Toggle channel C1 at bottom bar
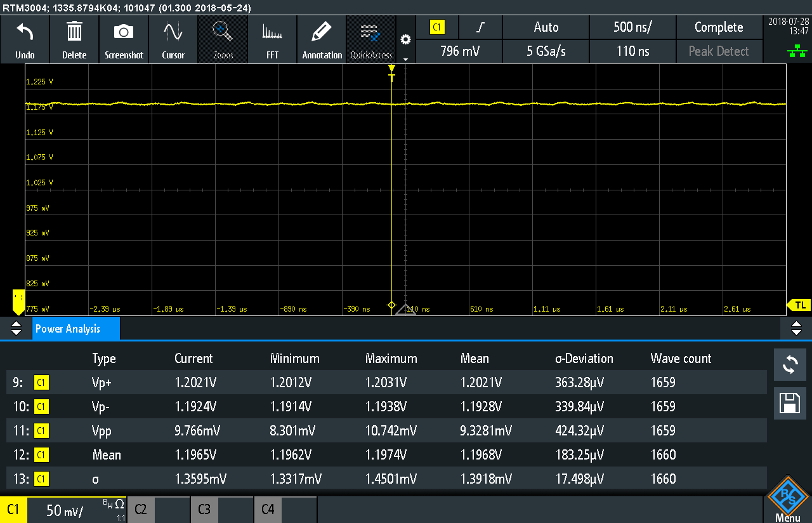The width and height of the screenshot is (812, 523). [x=13, y=510]
